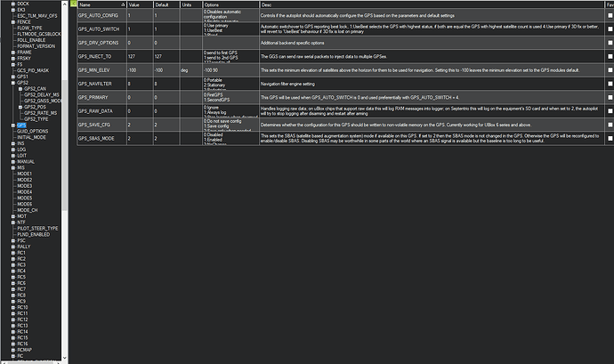Select PILOT_STEER_TYPE in the tree
Image resolution: width=614 pixels, height=364 pixels.
pyautogui.click(x=37, y=229)
